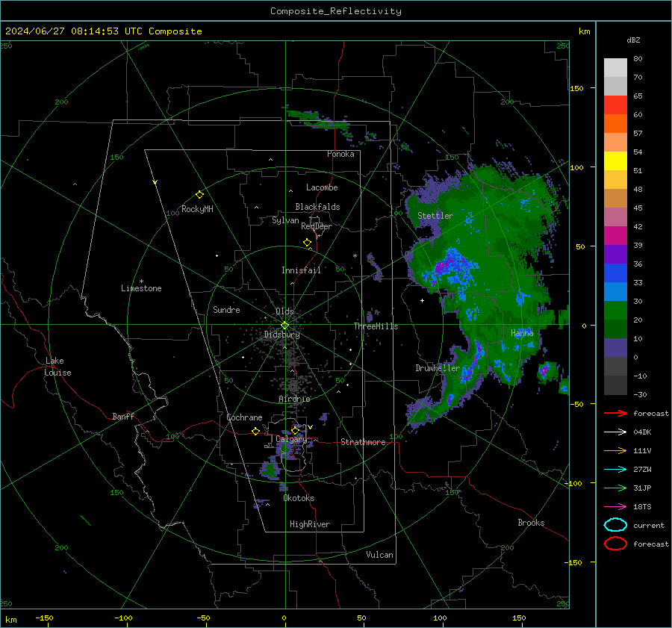Screen dimensions: 672x628
Task: Click the Banff town label
Action: 123,416
